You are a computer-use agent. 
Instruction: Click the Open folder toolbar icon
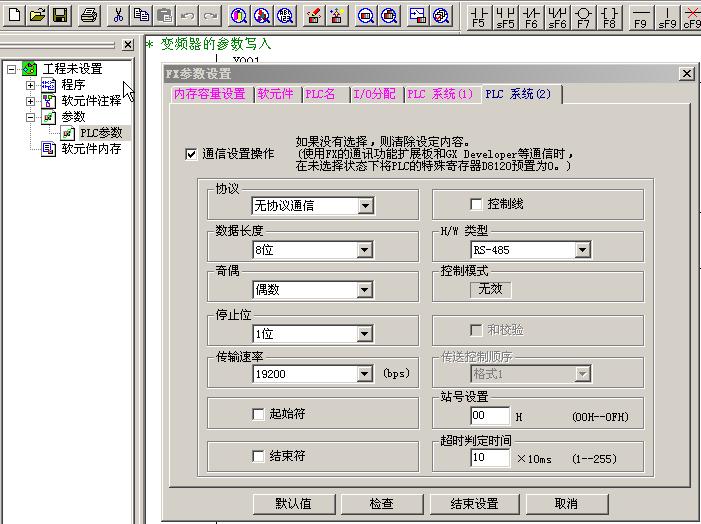click(x=37, y=15)
